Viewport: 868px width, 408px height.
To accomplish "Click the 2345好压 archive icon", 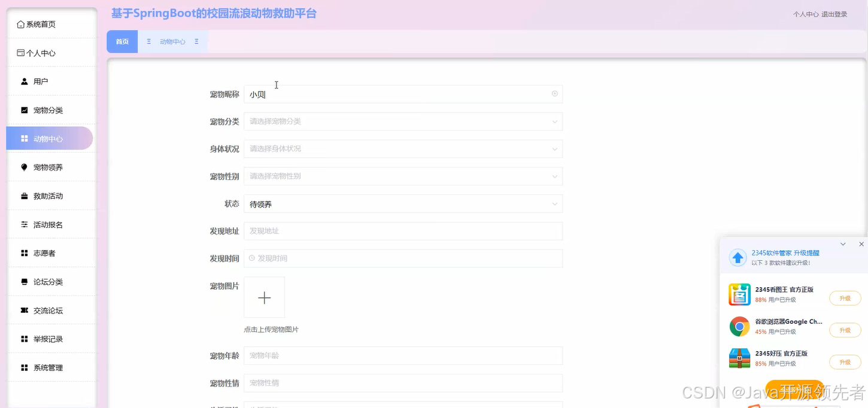I will pos(739,358).
